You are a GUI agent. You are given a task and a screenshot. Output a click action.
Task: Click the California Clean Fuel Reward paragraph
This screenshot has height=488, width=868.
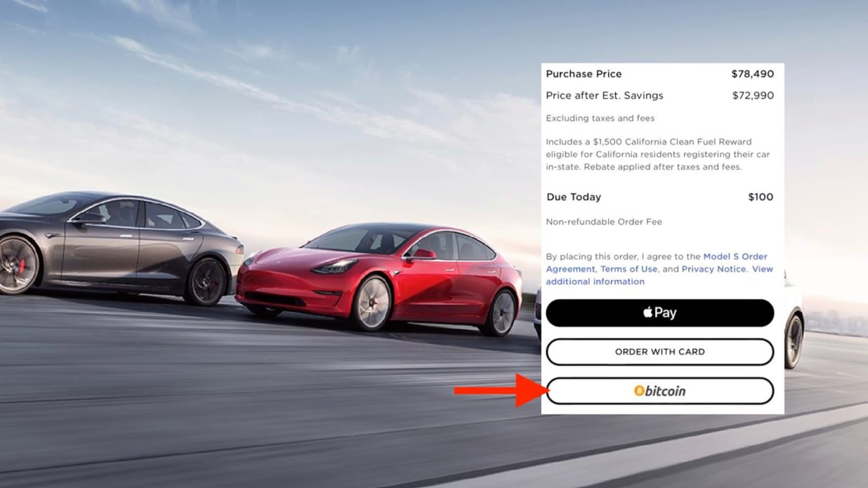point(658,154)
